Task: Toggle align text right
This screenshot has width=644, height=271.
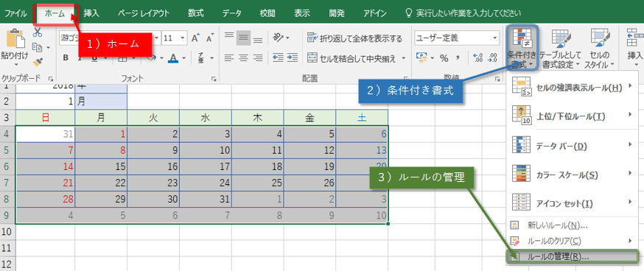Action: pos(258,57)
